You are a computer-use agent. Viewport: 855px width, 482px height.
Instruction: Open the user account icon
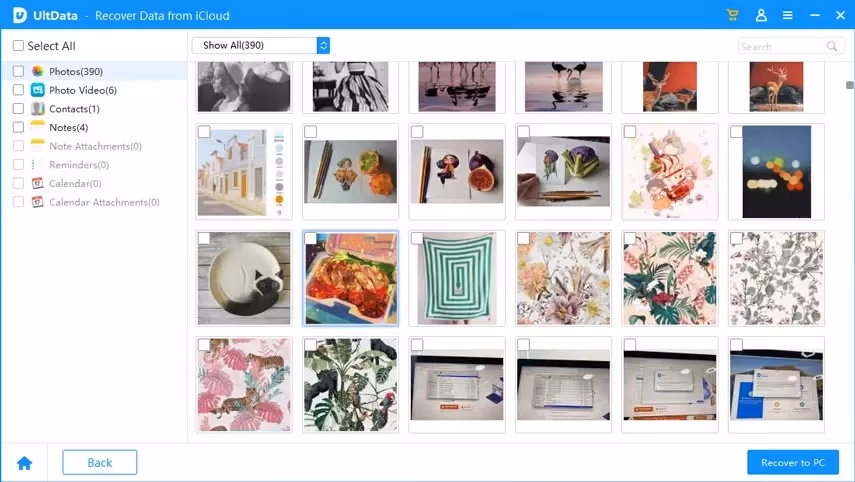click(761, 15)
